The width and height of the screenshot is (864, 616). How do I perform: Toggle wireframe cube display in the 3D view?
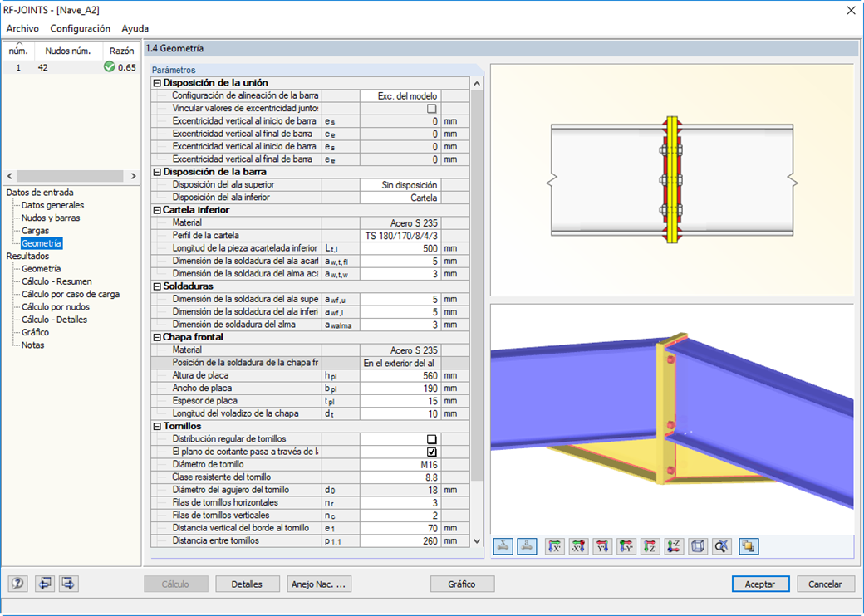pyautogui.click(x=695, y=547)
